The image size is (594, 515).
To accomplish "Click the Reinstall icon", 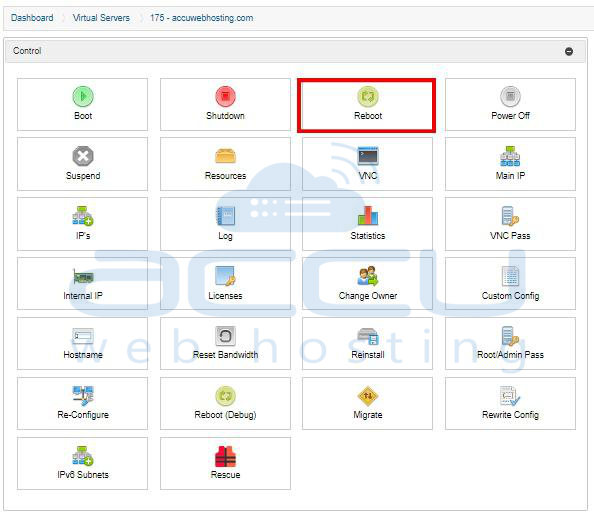I will pyautogui.click(x=368, y=336).
